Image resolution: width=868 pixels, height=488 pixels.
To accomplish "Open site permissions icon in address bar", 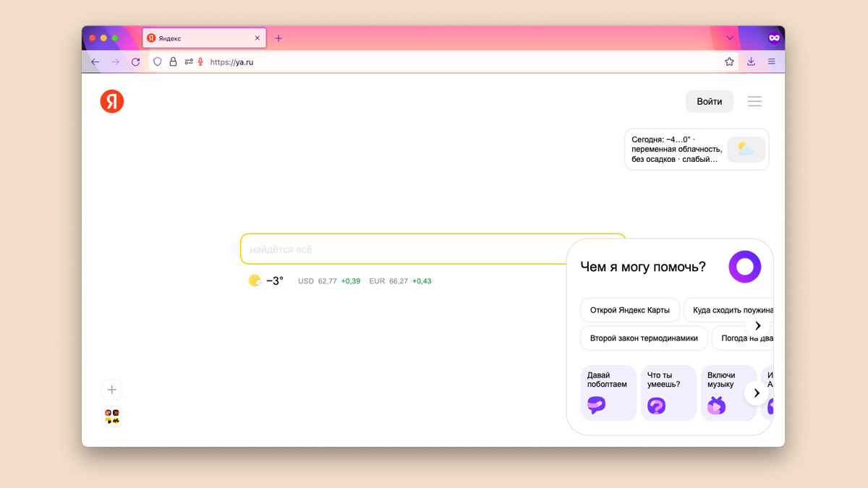I will [189, 62].
